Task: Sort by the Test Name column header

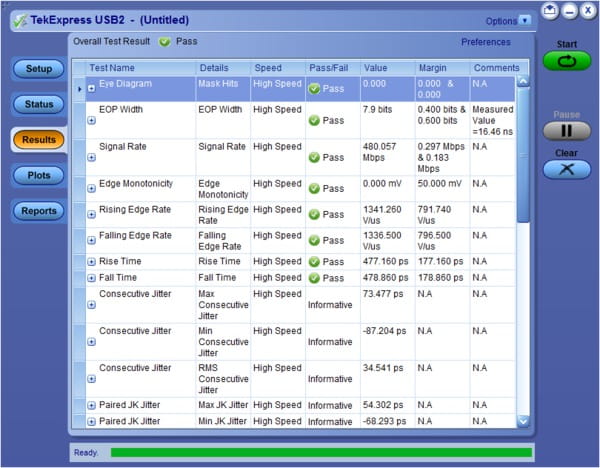Action: tap(140, 67)
